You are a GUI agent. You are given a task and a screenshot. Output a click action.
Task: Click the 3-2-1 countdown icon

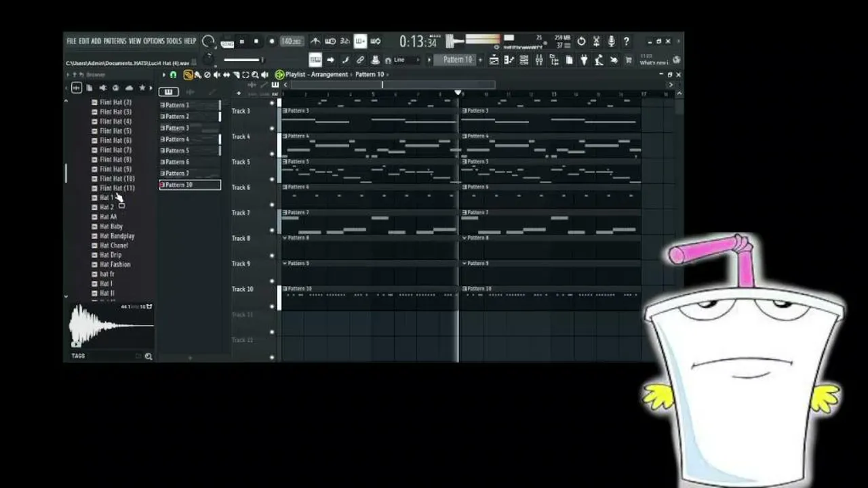point(345,41)
